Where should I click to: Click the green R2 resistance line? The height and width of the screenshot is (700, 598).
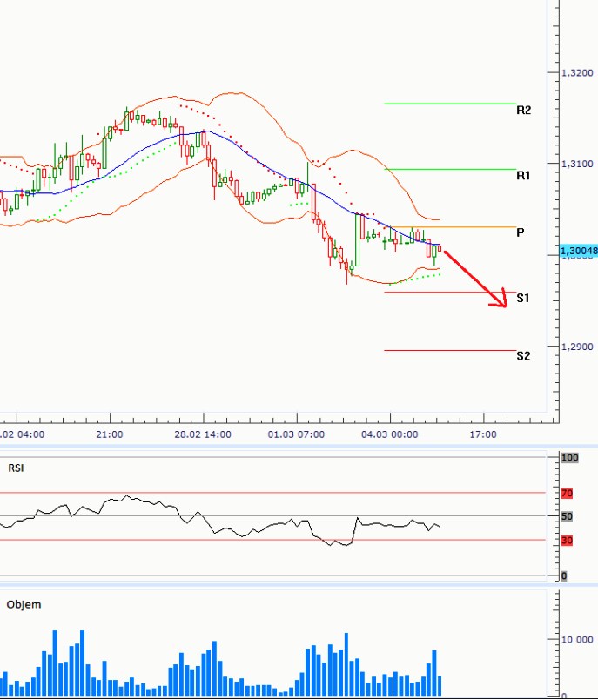click(450, 104)
